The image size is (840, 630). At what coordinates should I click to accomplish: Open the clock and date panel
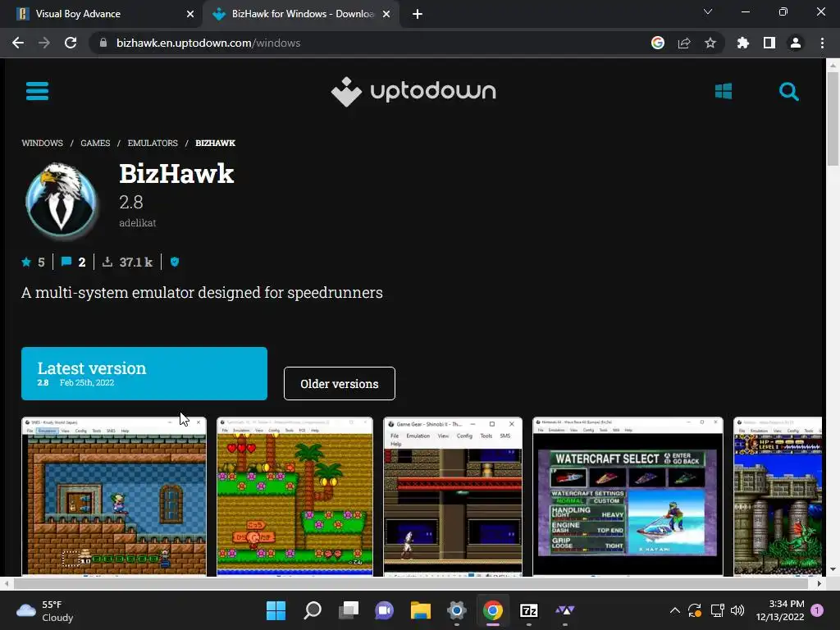(780, 610)
